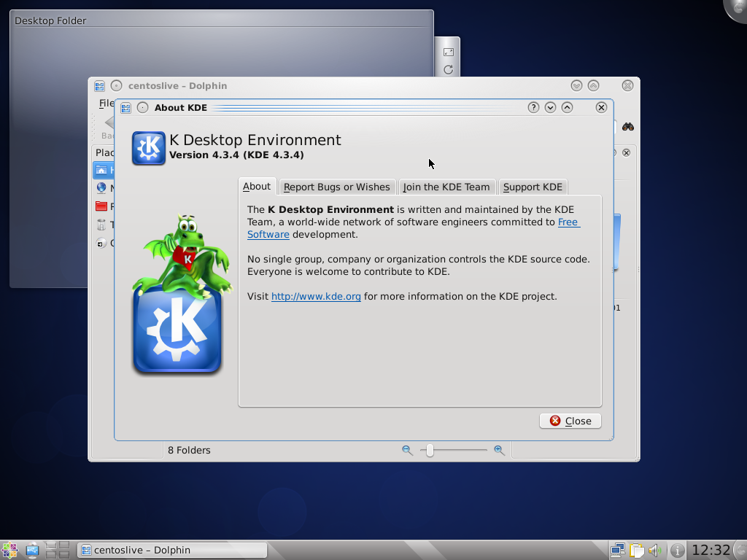Close About KDE using titlebar X
The image size is (747, 560).
[x=601, y=108]
